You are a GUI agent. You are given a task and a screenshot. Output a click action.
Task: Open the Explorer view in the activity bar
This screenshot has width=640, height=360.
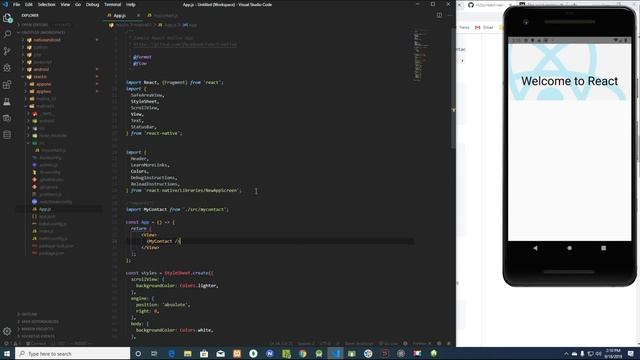coord(7,18)
